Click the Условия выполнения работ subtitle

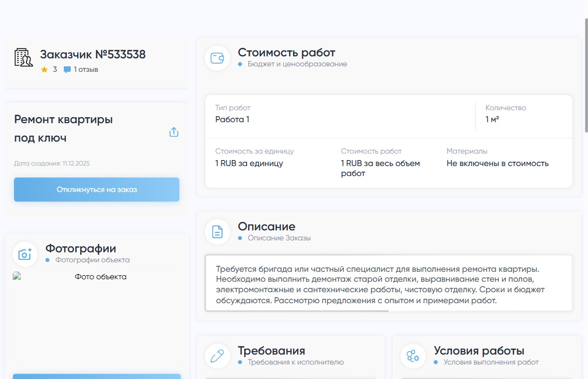[491, 362]
